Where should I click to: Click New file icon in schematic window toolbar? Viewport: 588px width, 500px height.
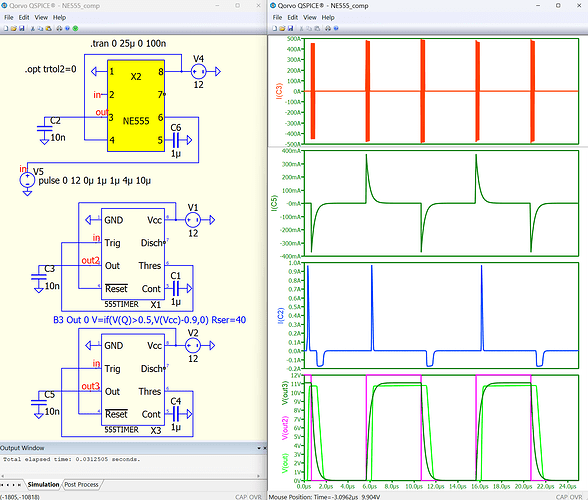tap(6, 29)
